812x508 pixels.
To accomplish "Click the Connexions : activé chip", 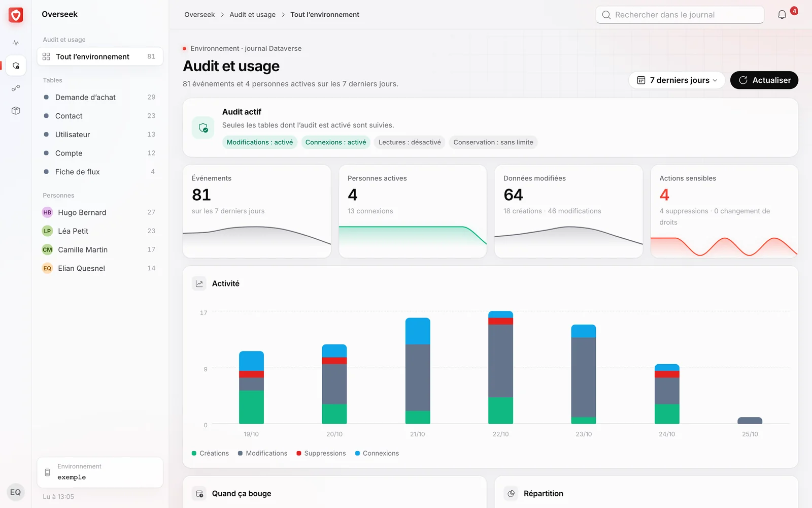I will pos(335,142).
